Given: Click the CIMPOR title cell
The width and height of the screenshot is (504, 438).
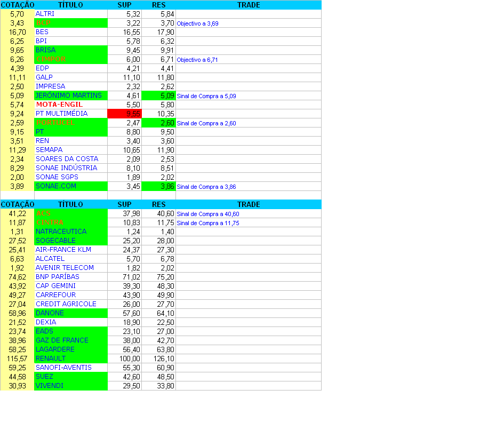Looking at the screenshot, I should (x=71, y=59).
